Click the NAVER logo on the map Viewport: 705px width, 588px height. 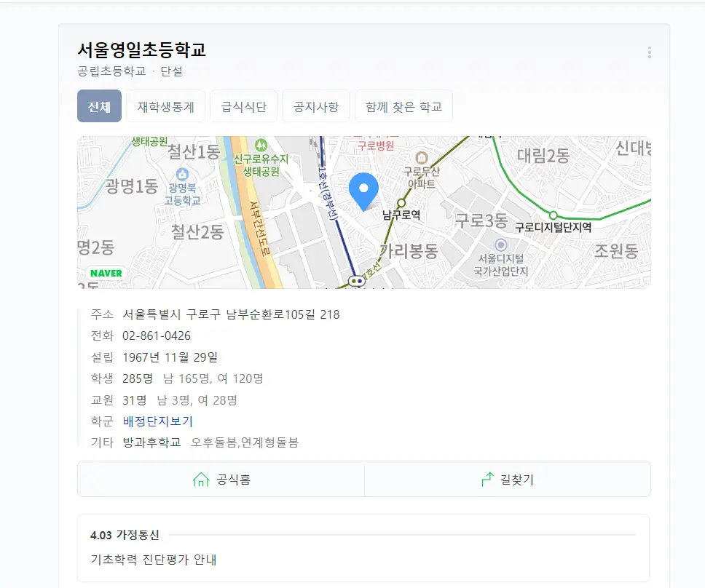click(106, 273)
